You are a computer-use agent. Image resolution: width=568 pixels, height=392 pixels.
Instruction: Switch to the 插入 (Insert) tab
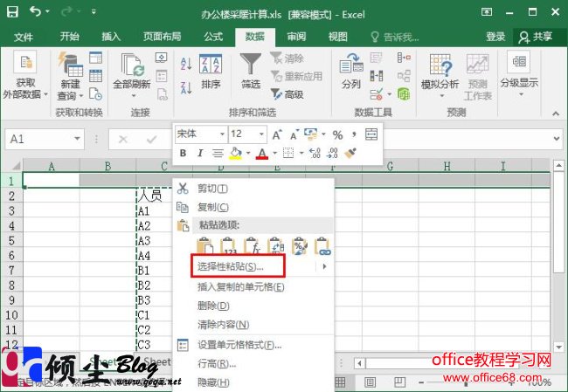click(111, 37)
